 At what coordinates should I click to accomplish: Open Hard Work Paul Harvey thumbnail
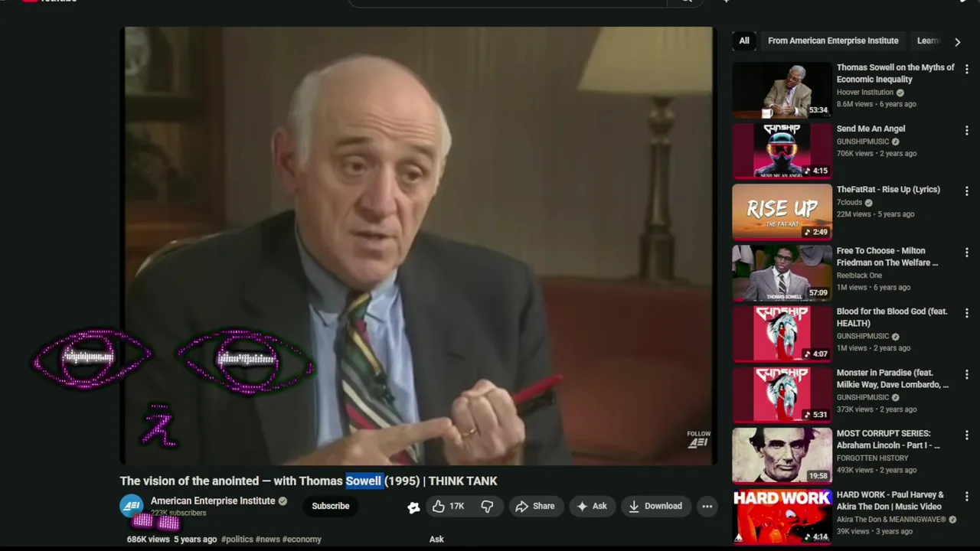(x=782, y=517)
